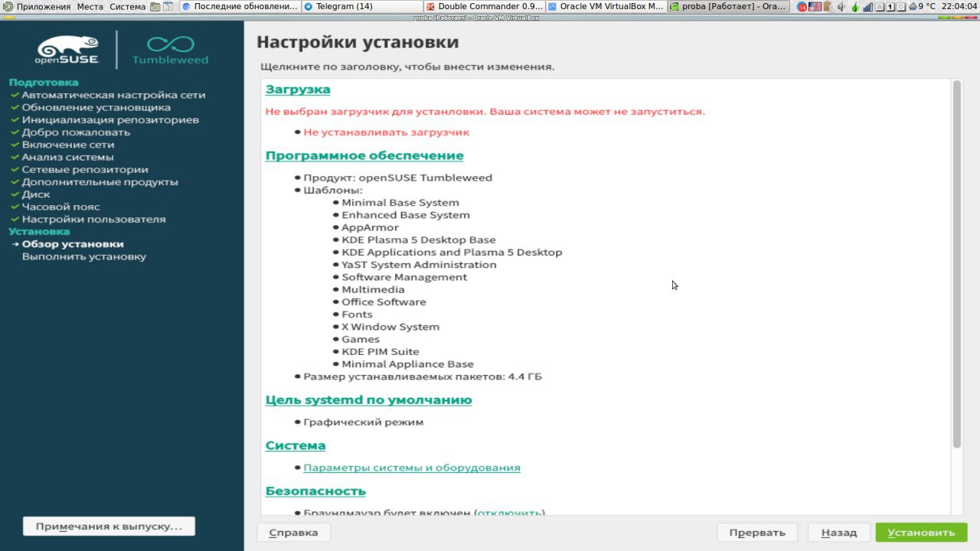Open the Система menu
The width and height of the screenshot is (980, 551).
click(x=127, y=6)
